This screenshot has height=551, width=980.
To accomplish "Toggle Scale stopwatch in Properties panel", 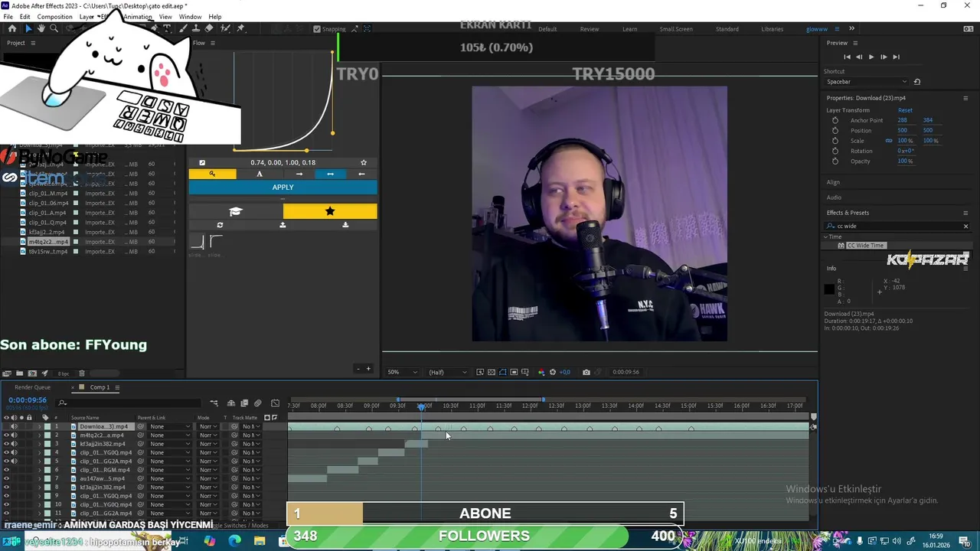I will pyautogui.click(x=835, y=141).
